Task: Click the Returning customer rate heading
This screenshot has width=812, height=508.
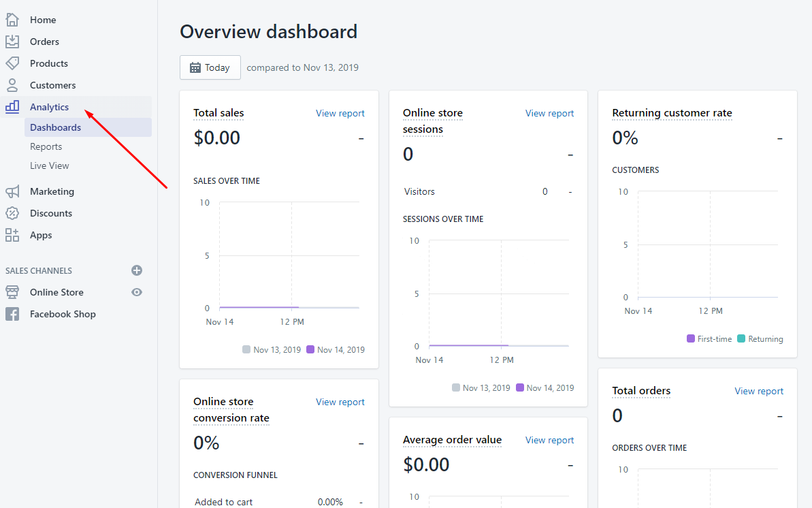Action: point(672,113)
